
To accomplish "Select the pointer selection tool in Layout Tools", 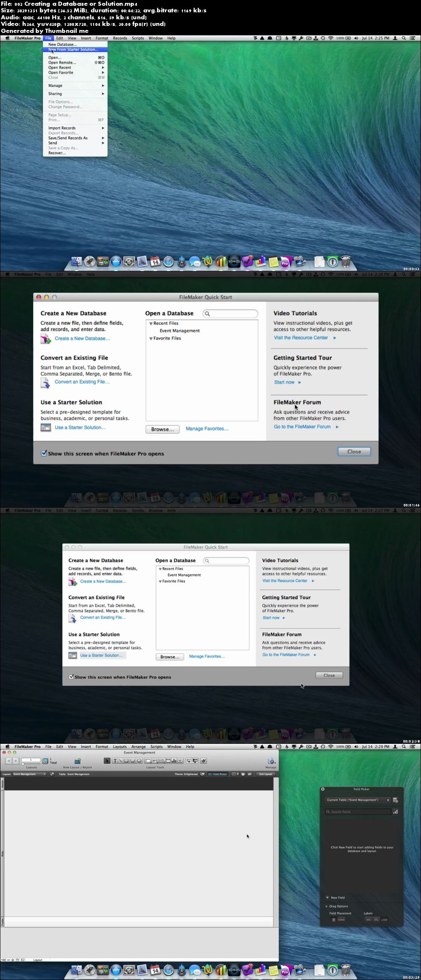I will tap(107, 761).
